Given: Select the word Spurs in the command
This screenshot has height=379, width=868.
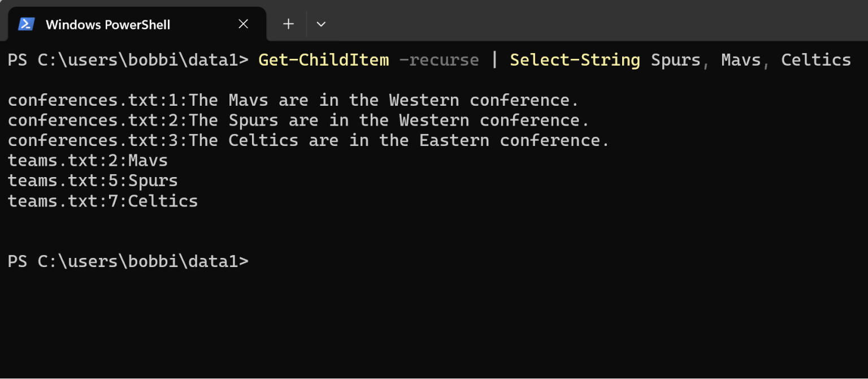Looking at the screenshot, I should pos(675,59).
